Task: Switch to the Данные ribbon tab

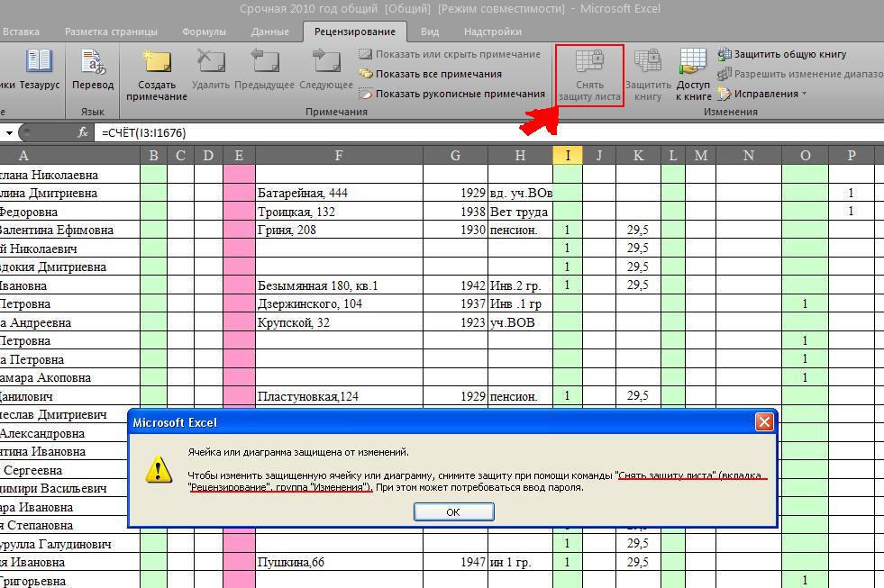Action: [x=269, y=32]
